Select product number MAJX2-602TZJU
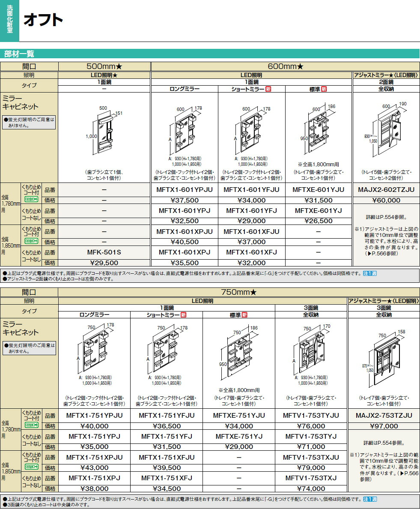The height and width of the screenshot is (509, 420). (x=386, y=189)
